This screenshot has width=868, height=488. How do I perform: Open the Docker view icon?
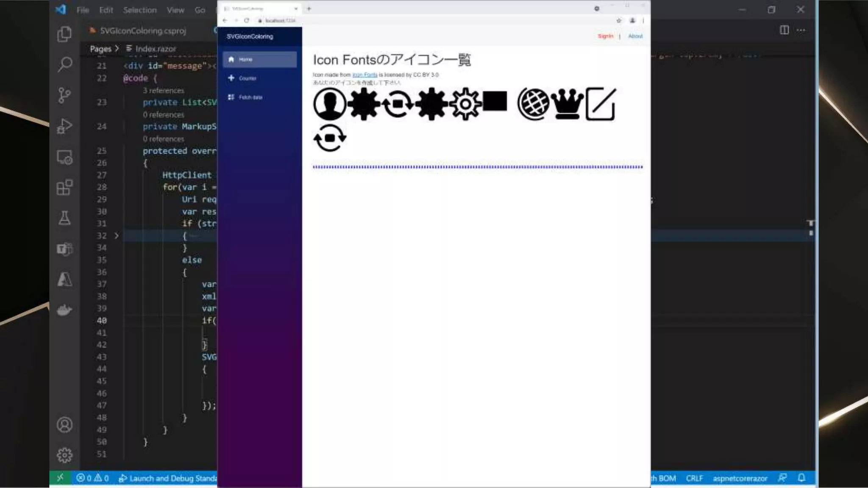pos(64,310)
